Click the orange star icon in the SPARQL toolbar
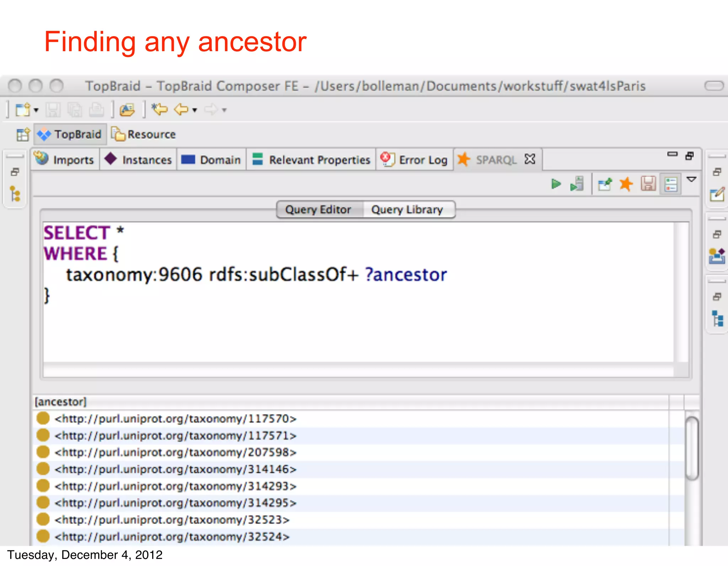Viewport: 728px width, 566px height. click(x=626, y=184)
